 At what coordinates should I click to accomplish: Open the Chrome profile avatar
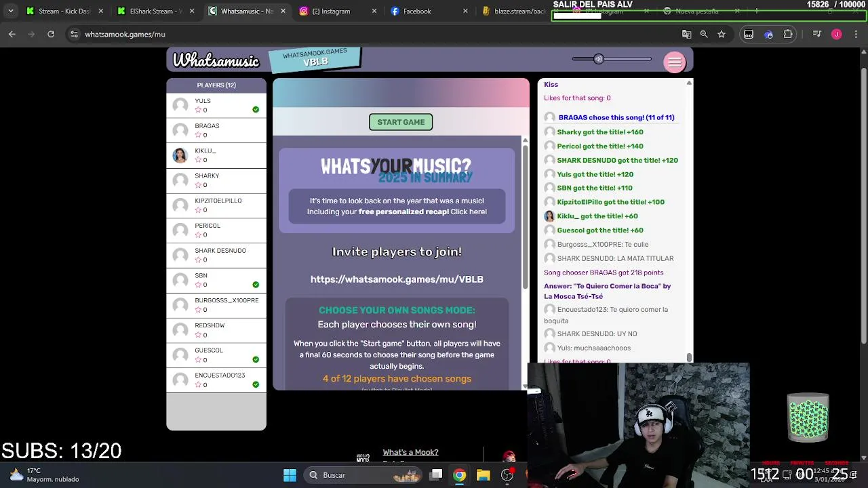837,34
